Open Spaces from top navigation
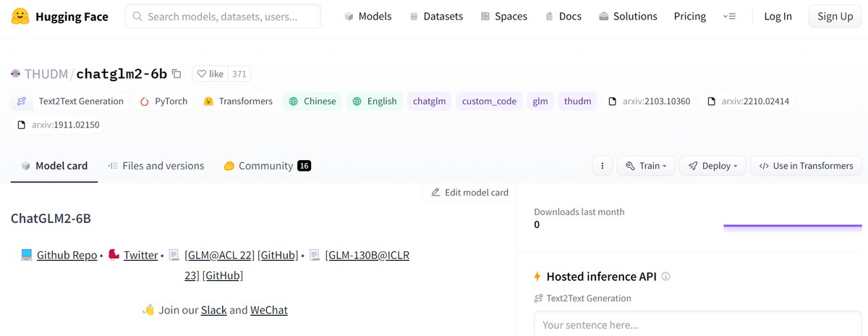 [x=503, y=16]
